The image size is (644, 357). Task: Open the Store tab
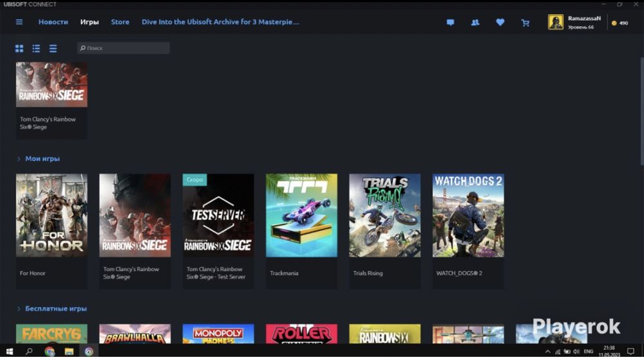120,22
